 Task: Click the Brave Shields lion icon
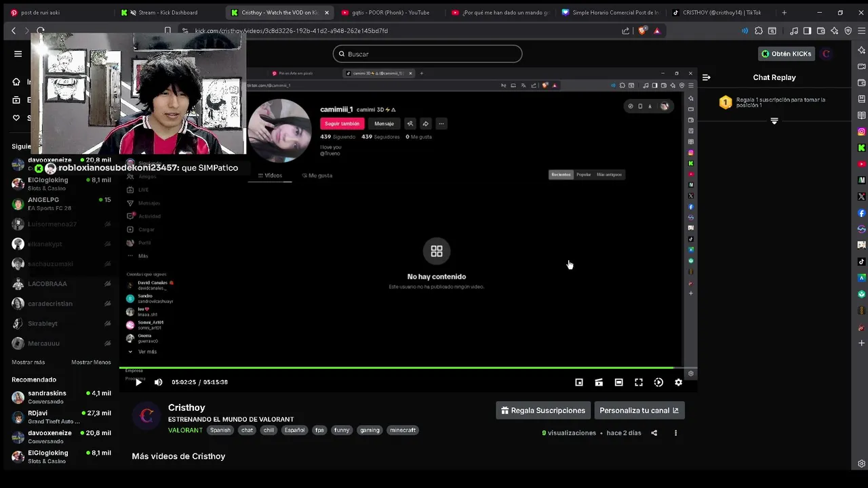pos(642,30)
